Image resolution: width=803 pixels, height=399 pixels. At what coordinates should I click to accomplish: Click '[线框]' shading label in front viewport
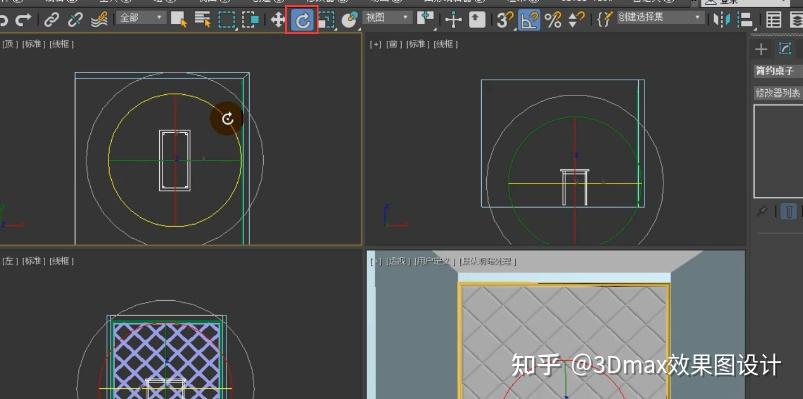pyautogui.click(x=446, y=45)
